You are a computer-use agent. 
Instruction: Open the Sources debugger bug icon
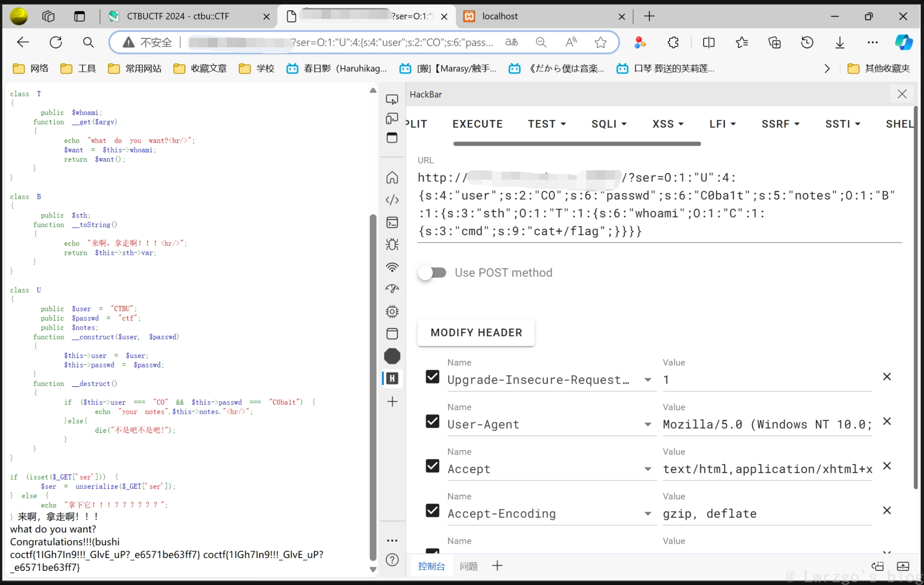(x=392, y=244)
